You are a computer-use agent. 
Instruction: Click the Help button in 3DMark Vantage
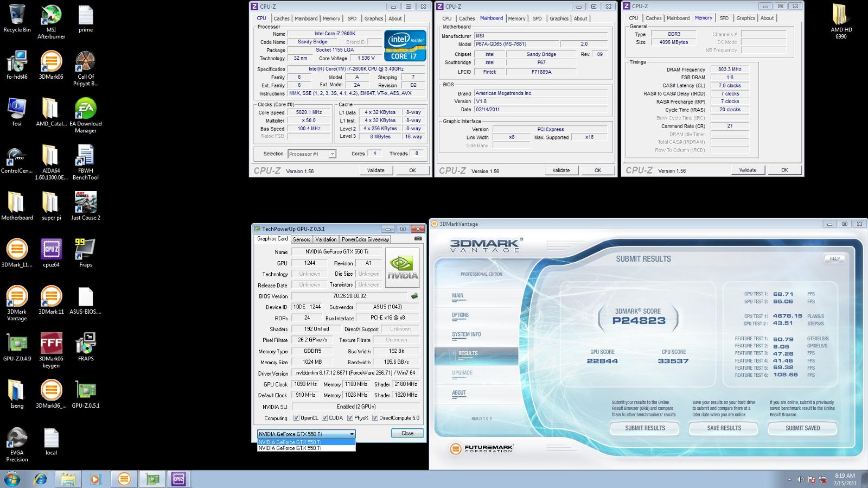coord(835,259)
